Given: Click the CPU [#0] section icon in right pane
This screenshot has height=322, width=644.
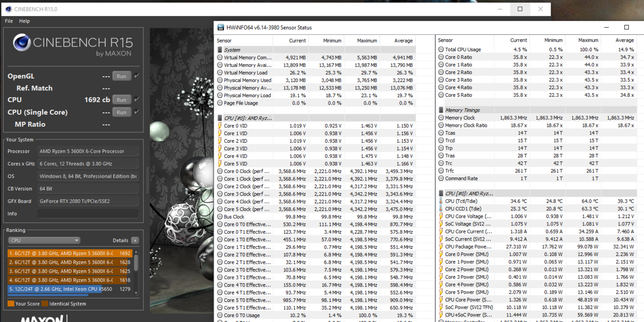Looking at the screenshot, I should 441,193.
